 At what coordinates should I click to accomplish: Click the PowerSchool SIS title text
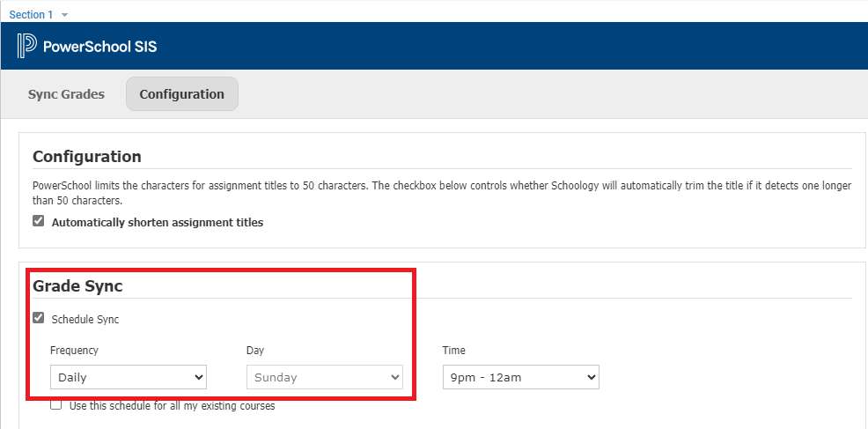click(x=99, y=47)
